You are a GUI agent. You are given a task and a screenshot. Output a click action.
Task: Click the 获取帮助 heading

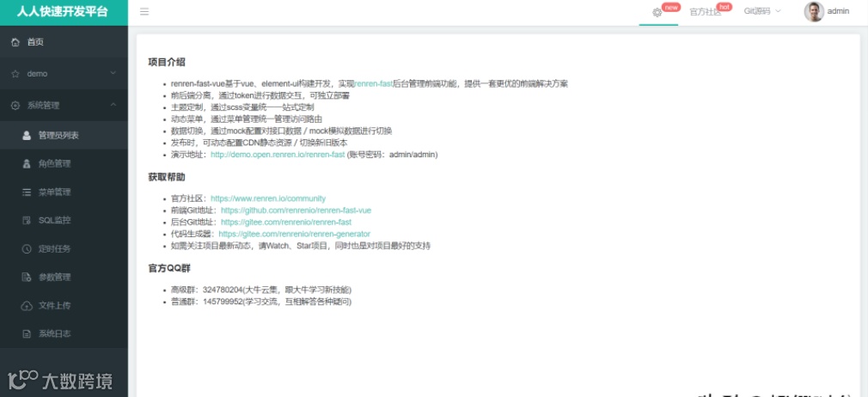tap(167, 177)
